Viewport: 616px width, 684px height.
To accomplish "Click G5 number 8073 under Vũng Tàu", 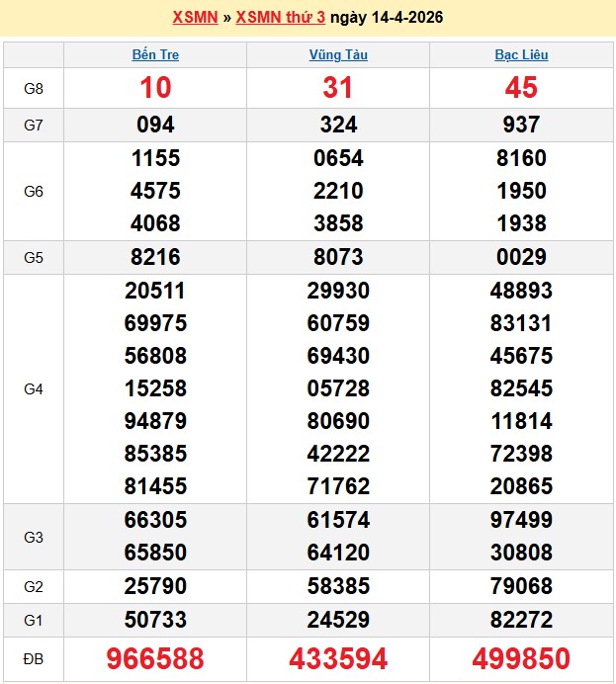I will [x=338, y=257].
